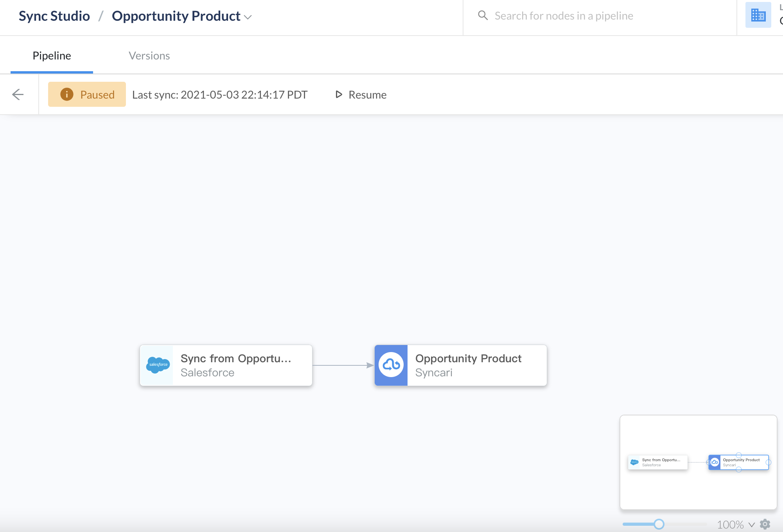Click the back arrow icon
This screenshot has width=783, height=532.
(x=18, y=95)
